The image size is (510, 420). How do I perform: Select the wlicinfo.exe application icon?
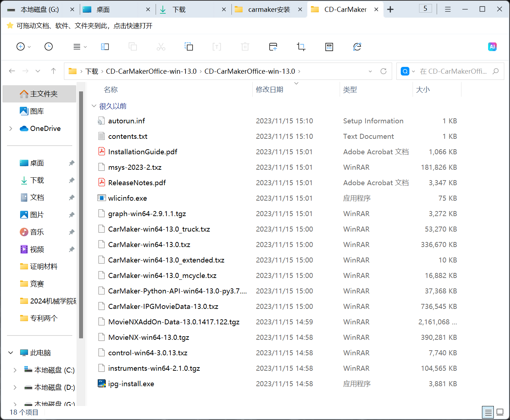tap(102, 198)
